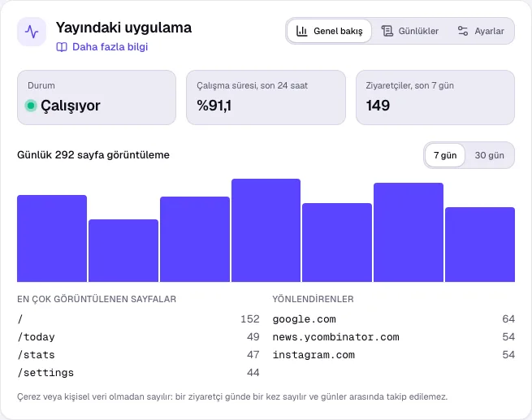
Task: Click the tallest bar in the chart
Action: [266, 230]
